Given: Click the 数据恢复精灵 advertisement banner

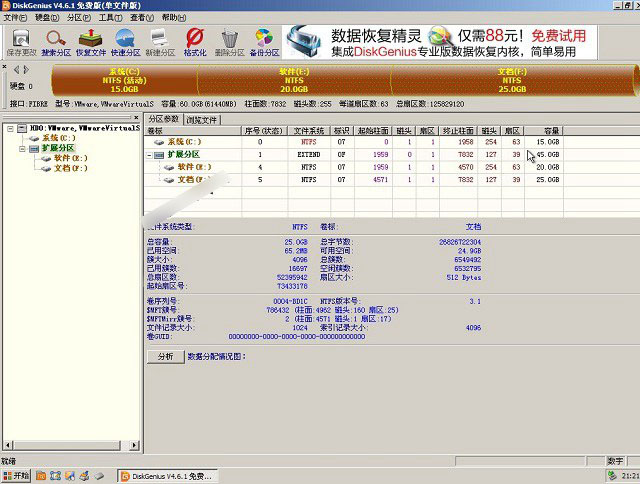Looking at the screenshot, I should [x=440, y=42].
